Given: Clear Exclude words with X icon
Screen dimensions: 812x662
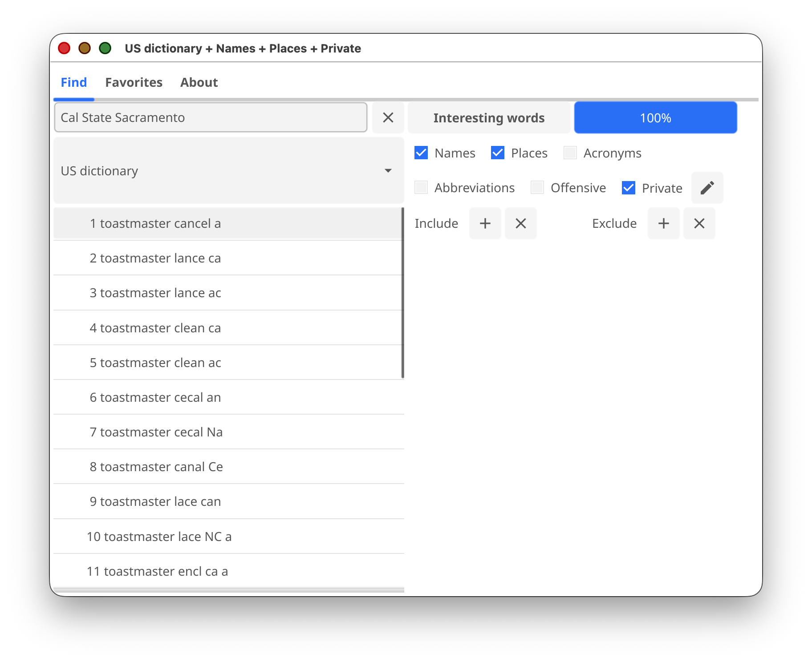Looking at the screenshot, I should (x=699, y=223).
